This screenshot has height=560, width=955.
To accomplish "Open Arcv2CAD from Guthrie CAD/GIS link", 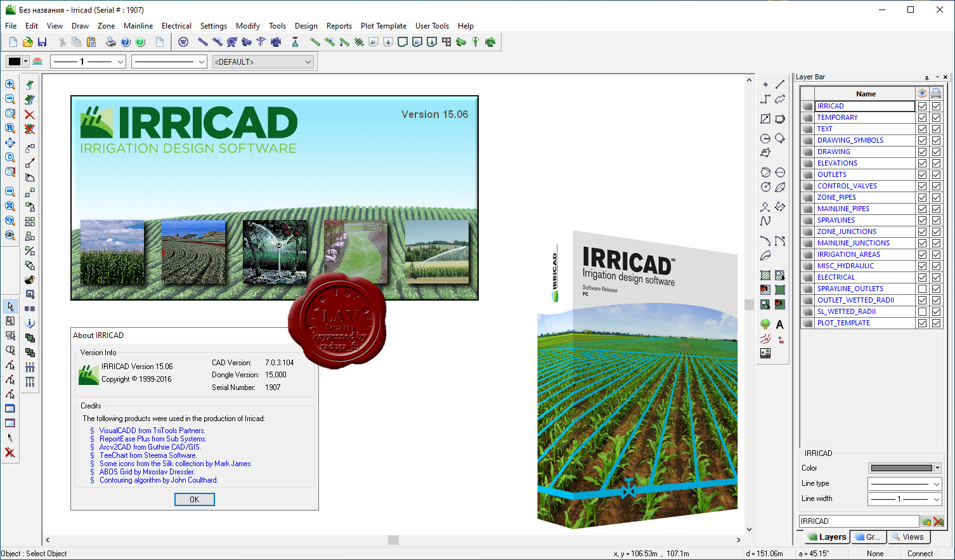I will (x=150, y=447).
